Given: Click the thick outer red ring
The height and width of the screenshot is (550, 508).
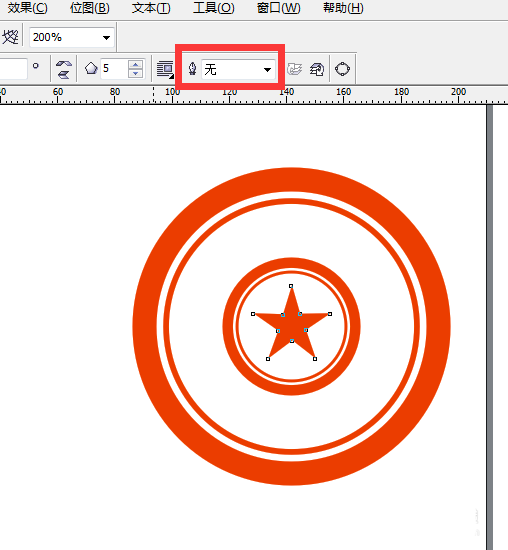Looking at the screenshot, I should pyautogui.click(x=291, y=180).
